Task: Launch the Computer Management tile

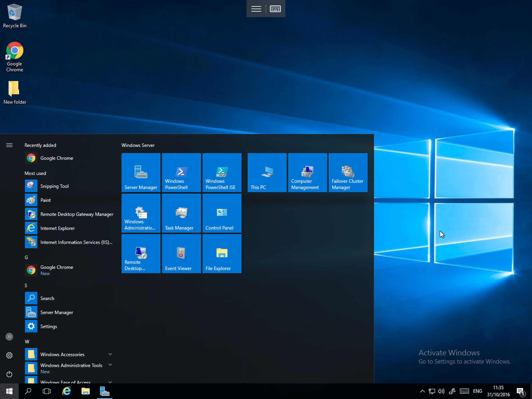Action: coord(307,173)
